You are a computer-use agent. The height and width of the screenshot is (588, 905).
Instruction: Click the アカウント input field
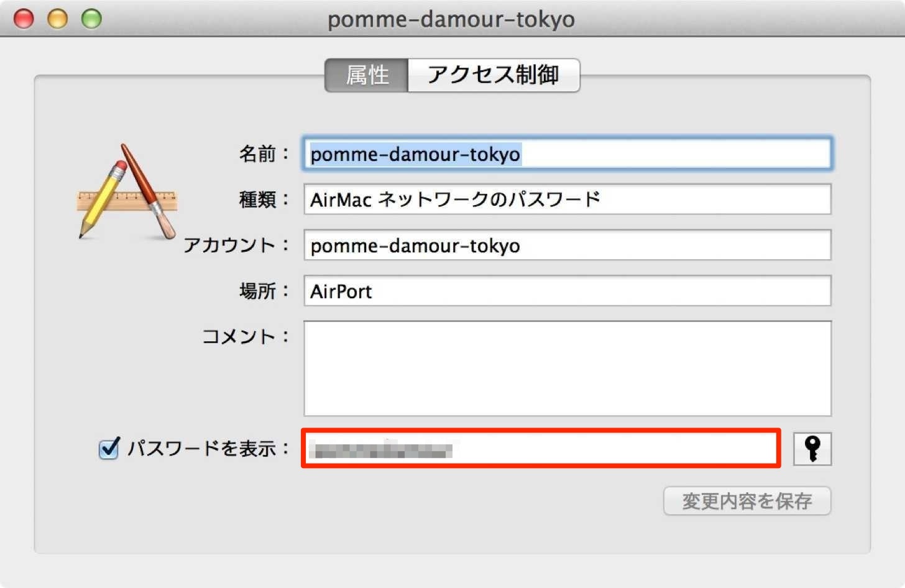pos(567,245)
